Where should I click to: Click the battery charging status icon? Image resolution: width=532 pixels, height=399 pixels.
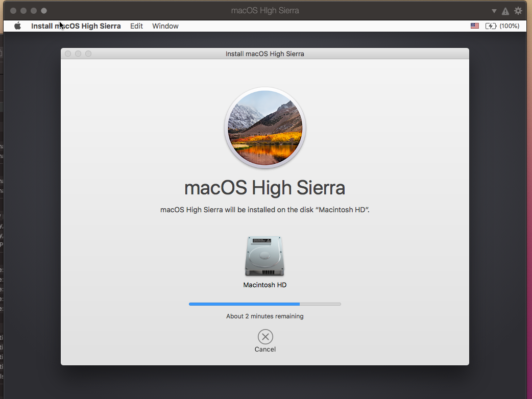(x=491, y=26)
